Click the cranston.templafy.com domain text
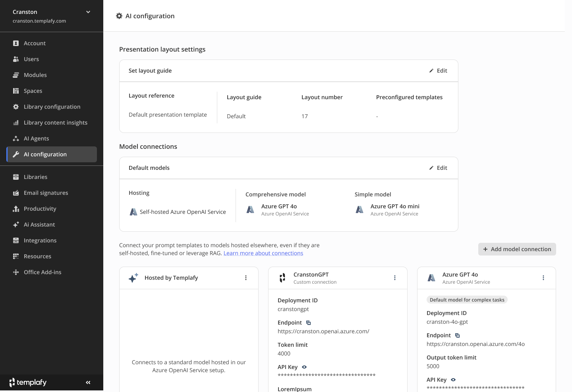Viewport: 572px width, 392px height. point(39,21)
